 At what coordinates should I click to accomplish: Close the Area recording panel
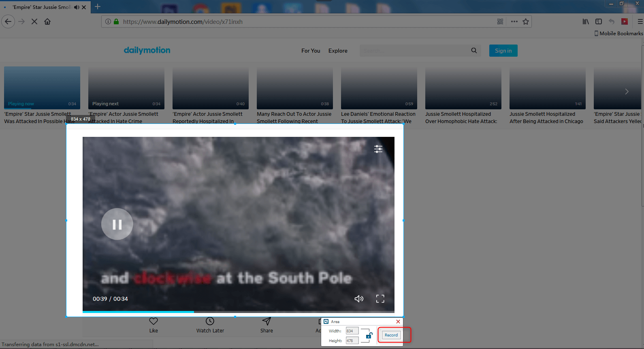pos(398,321)
